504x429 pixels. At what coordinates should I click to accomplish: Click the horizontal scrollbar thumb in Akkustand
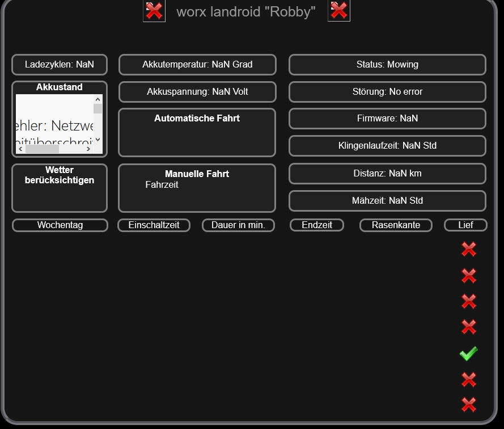(42, 149)
